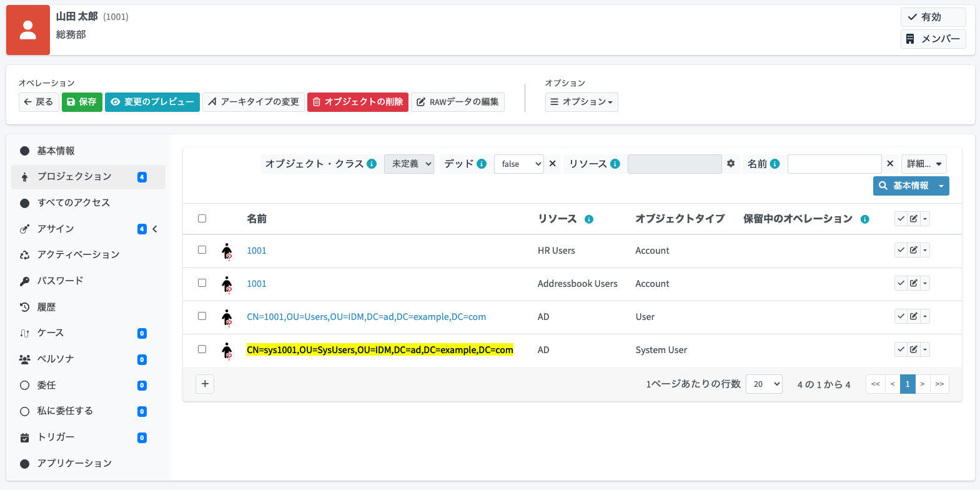Open the 履歴 side menu item
Image resolution: width=980 pixels, height=490 pixels.
click(x=88, y=307)
